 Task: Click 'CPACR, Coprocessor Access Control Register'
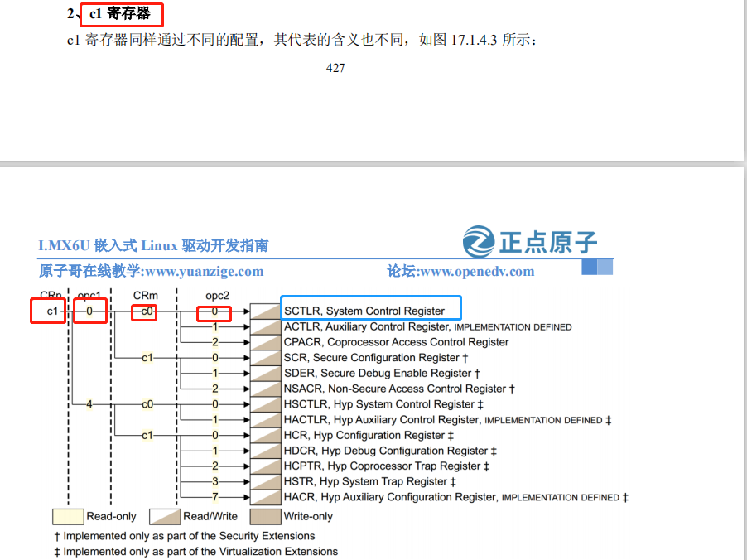click(x=396, y=342)
